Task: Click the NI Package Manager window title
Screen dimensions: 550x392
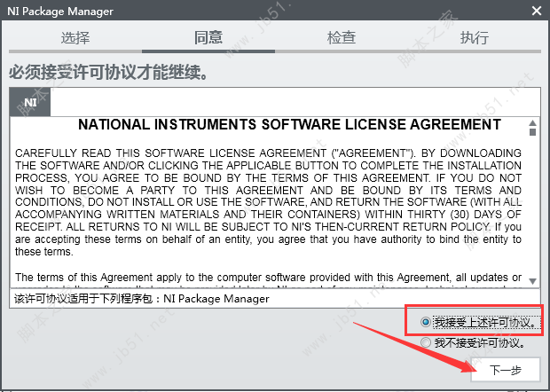Action: tap(60, 12)
